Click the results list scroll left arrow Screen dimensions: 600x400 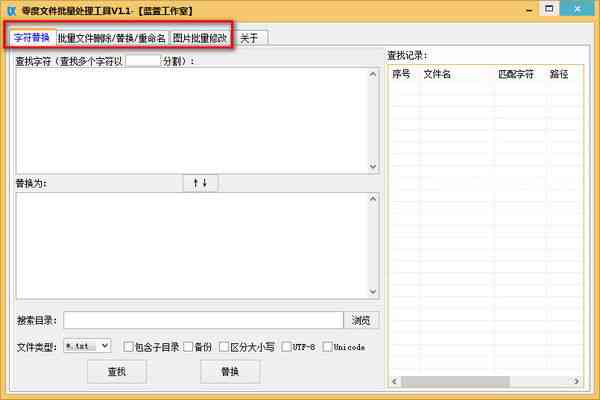[395, 381]
